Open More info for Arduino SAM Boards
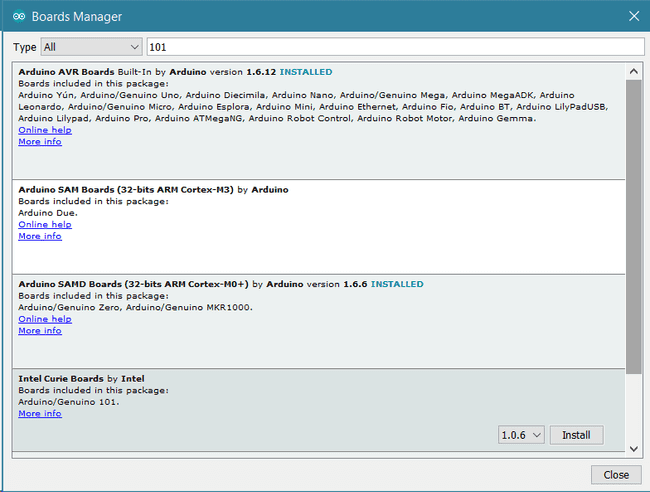The height and width of the screenshot is (492, 650). (40, 236)
